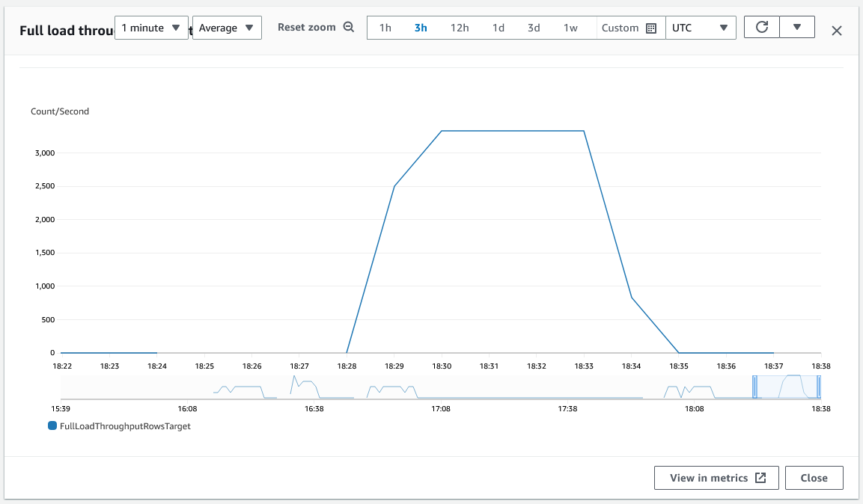The image size is (863, 504).
Task: Switch to the 12h time range
Action: (460, 28)
